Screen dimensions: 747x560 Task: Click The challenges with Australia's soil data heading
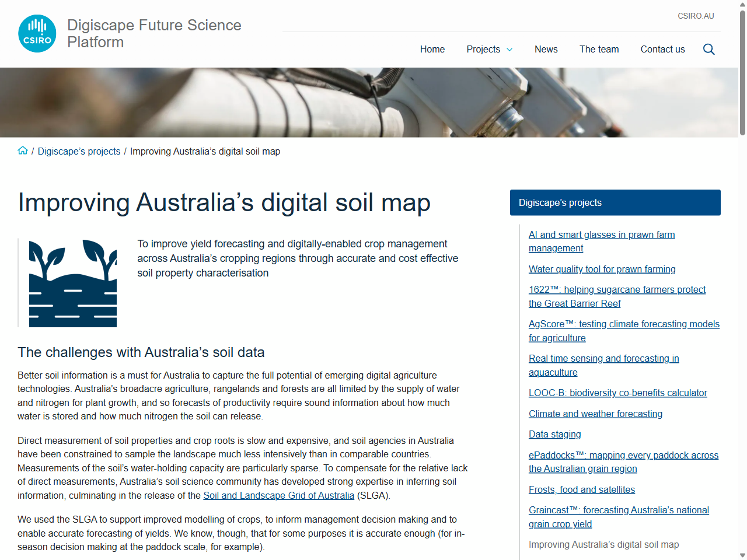coord(141,352)
